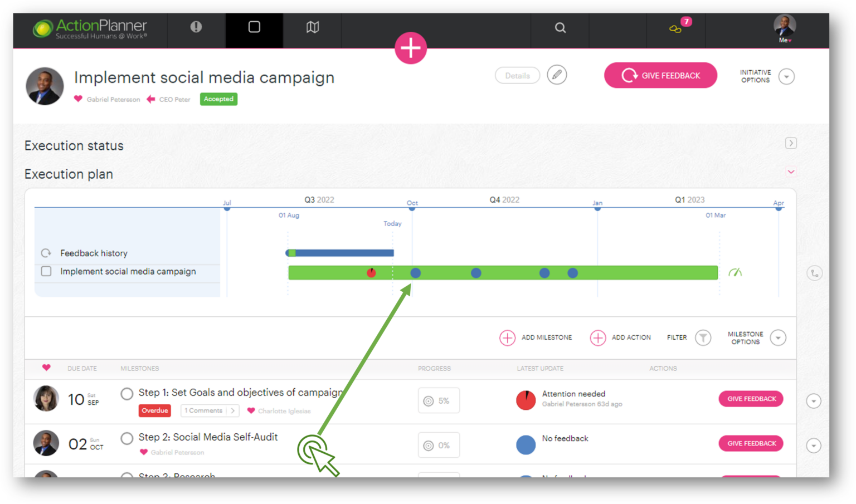Click the Filter funnel icon

(703, 337)
